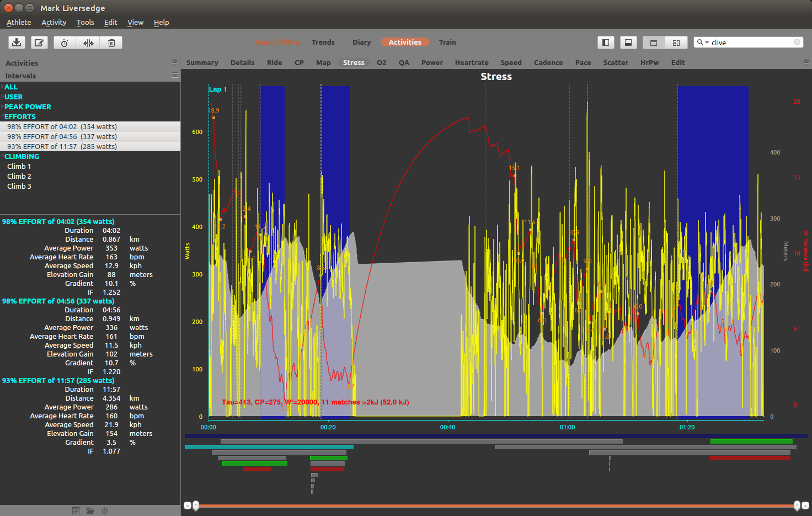
Task: Select the Climb 2 interval
Action: click(x=90, y=177)
